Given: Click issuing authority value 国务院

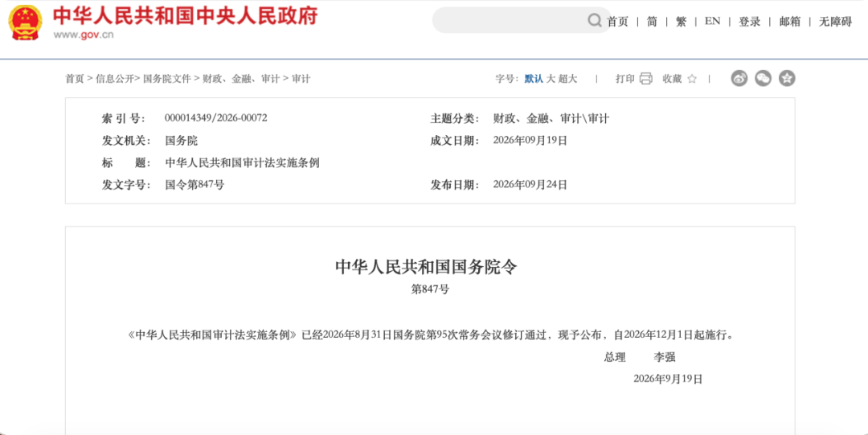Looking at the screenshot, I should click(x=181, y=141).
